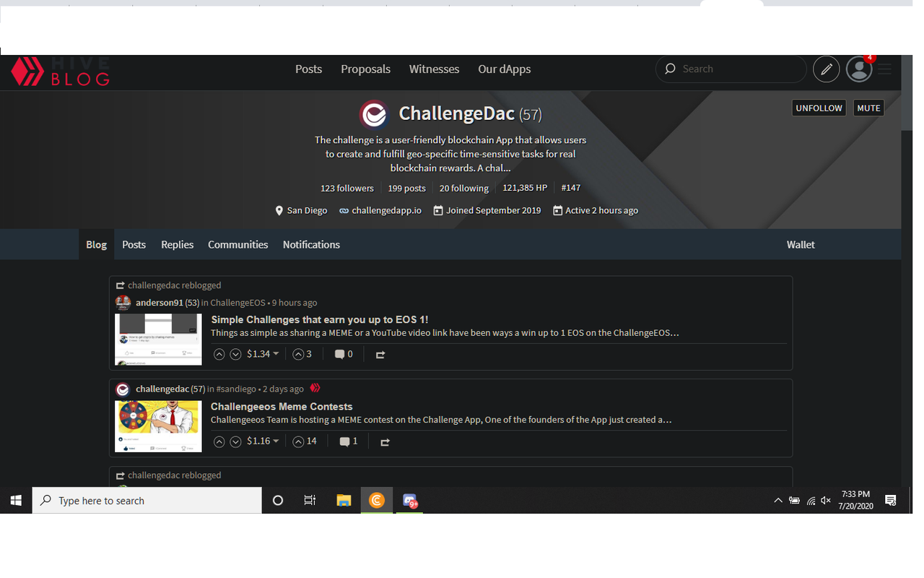Open the 199 posts link
Viewport: 924px width, 578px height.
point(406,188)
